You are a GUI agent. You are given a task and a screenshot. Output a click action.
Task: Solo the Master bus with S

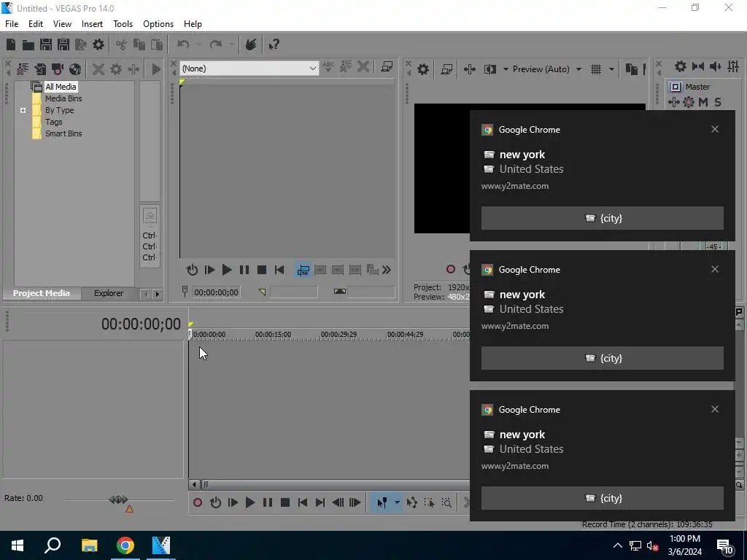(718, 102)
